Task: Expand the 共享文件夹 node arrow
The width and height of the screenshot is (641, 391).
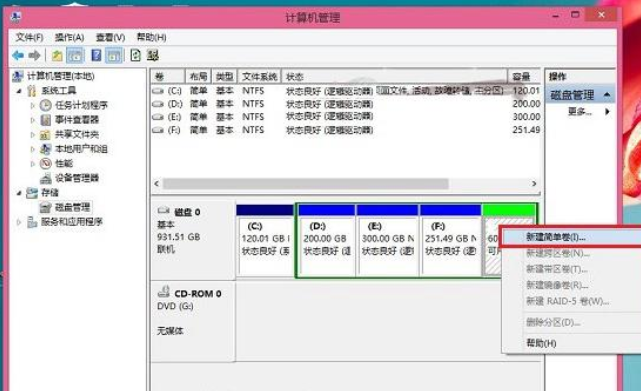Action: tap(33, 135)
